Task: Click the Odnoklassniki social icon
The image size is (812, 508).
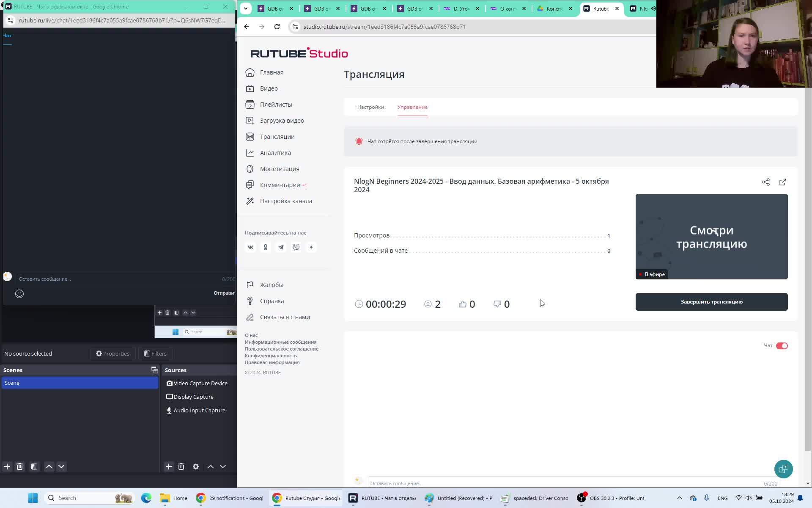Action: (266, 247)
